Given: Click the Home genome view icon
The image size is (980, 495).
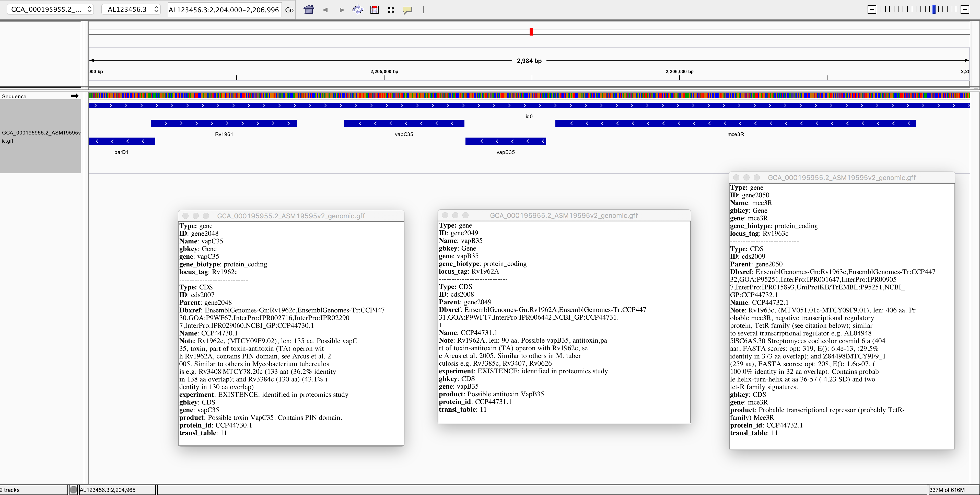Looking at the screenshot, I should tap(309, 9).
